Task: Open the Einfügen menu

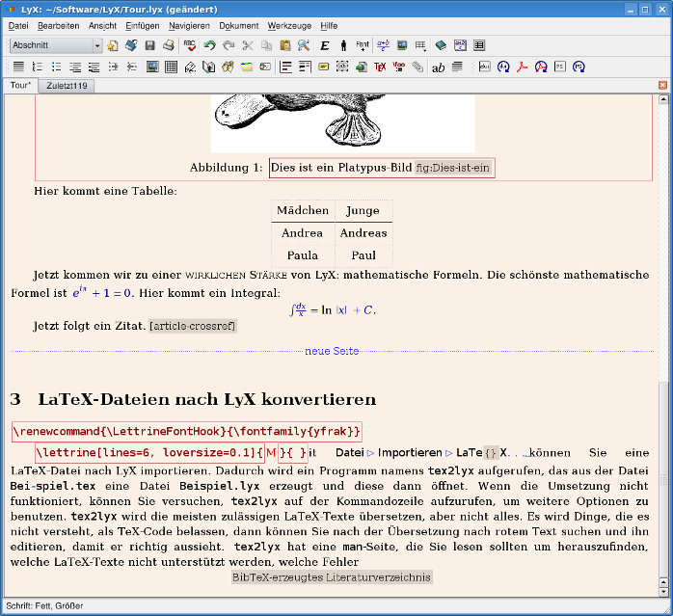Action: (142, 26)
